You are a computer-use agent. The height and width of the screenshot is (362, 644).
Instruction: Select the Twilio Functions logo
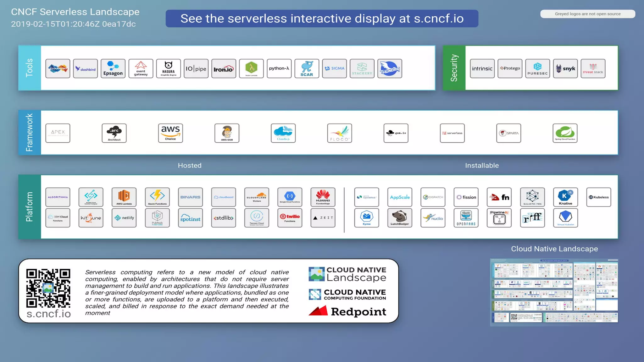pyautogui.click(x=290, y=218)
